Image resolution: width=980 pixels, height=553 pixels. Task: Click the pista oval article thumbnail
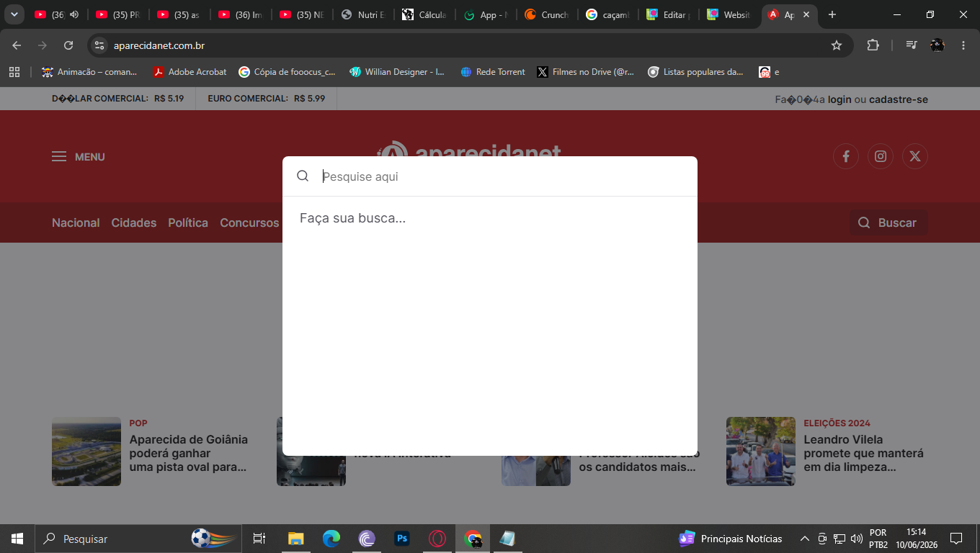pos(86,451)
